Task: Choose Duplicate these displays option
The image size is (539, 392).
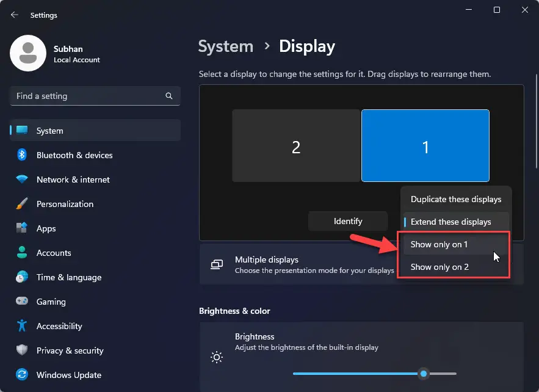Action: [456, 199]
